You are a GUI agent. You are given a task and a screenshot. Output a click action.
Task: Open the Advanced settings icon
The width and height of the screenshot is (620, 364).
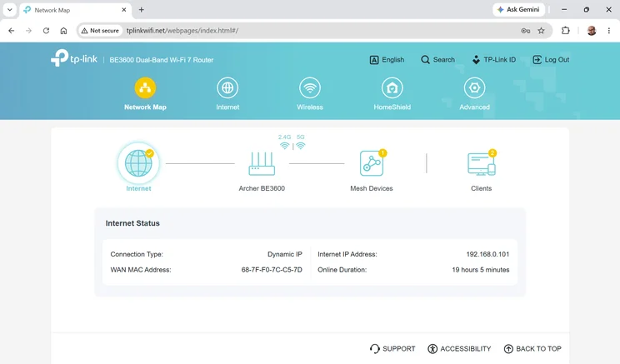pos(474,87)
